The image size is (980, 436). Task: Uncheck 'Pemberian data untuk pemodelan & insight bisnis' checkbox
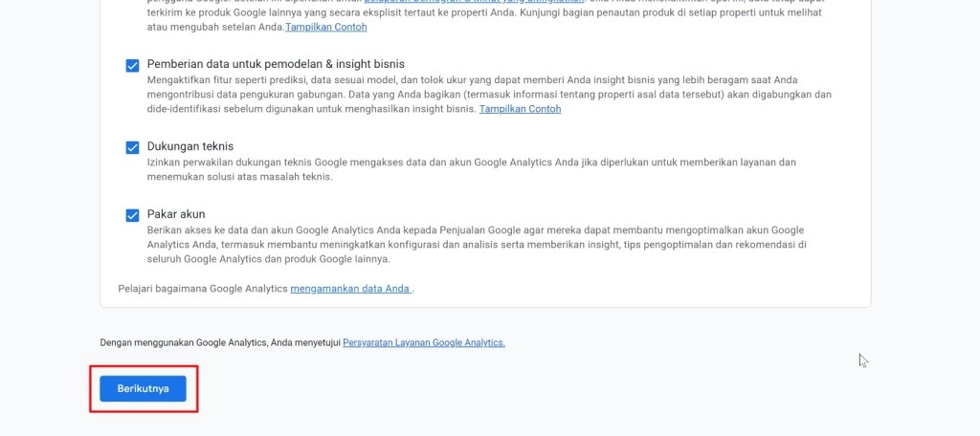(x=132, y=65)
